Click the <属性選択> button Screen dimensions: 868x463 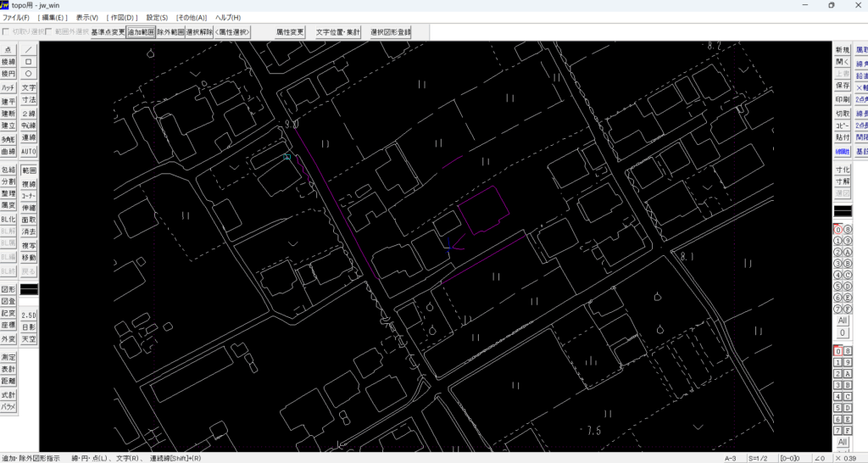(232, 32)
